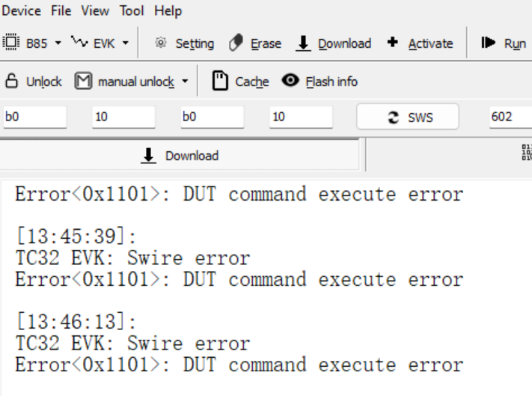532x396 pixels.
Task: Click the first b0 input field
Action: [x=35, y=117]
